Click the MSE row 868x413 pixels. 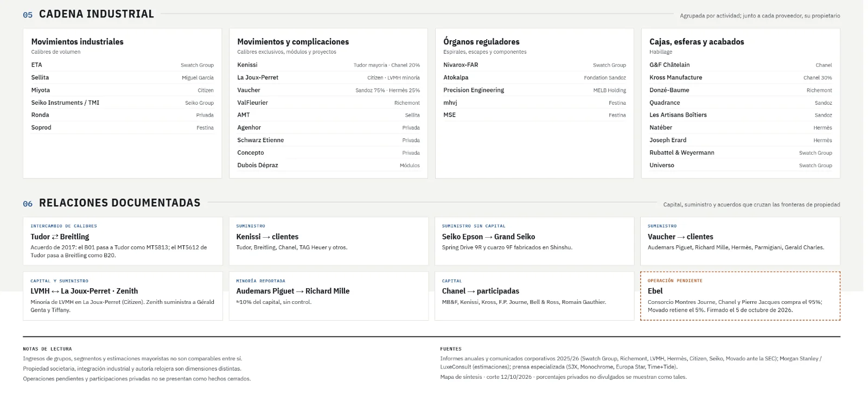(534, 115)
